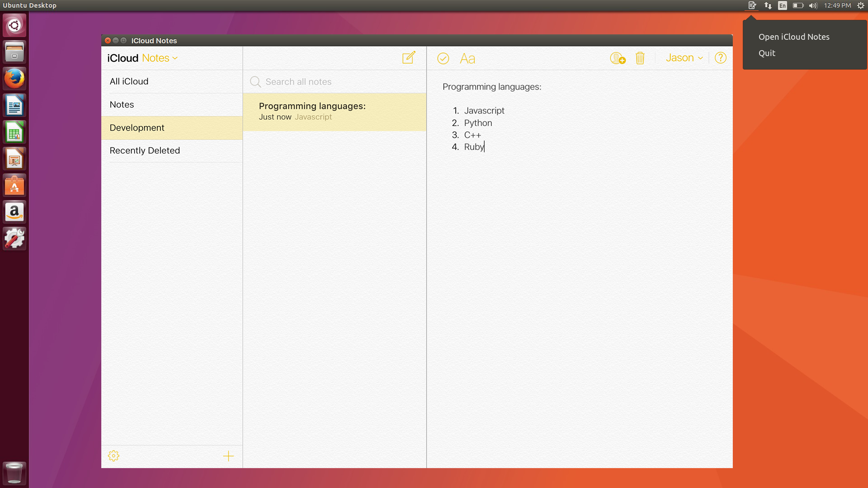
Task: Click the 'C++' list item in note
Action: [x=472, y=135]
